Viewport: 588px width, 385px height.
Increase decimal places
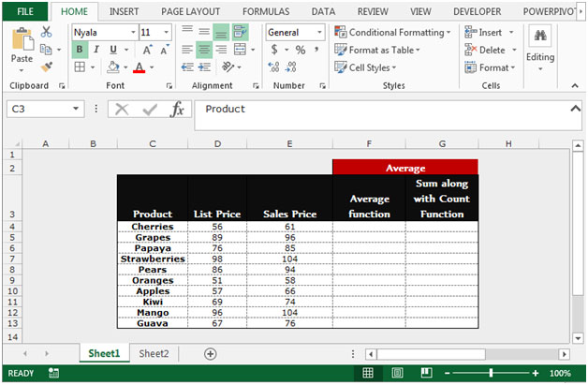273,67
